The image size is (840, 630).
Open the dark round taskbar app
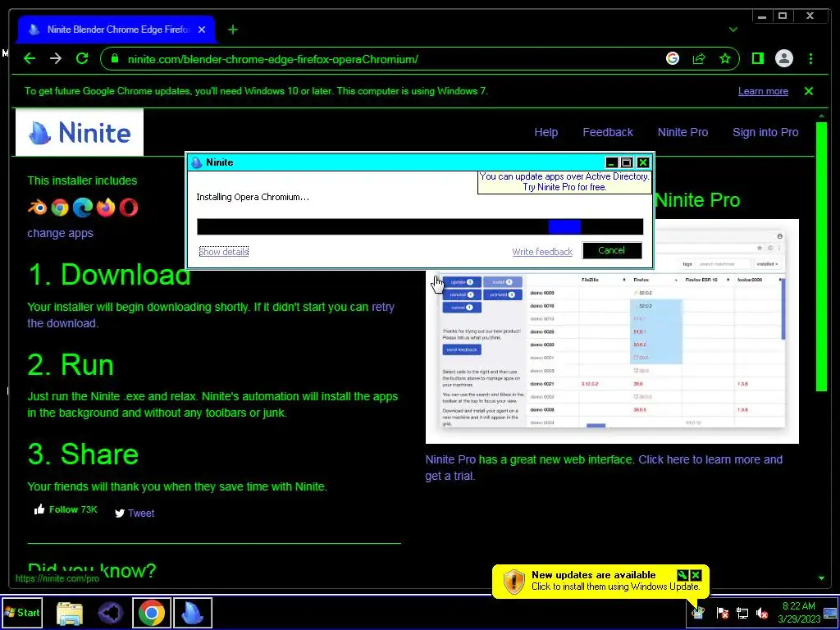pos(111,613)
